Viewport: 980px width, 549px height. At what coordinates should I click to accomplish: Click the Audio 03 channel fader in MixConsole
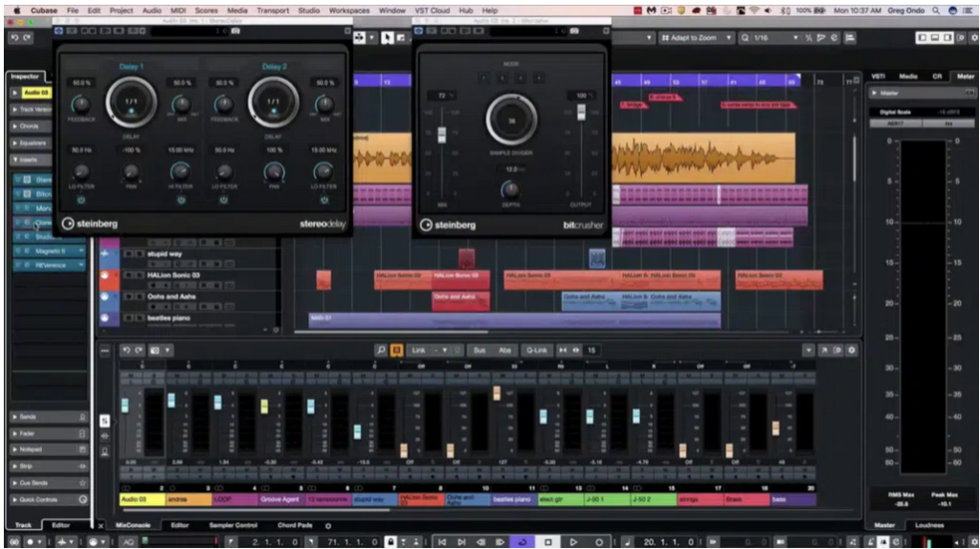click(125, 406)
